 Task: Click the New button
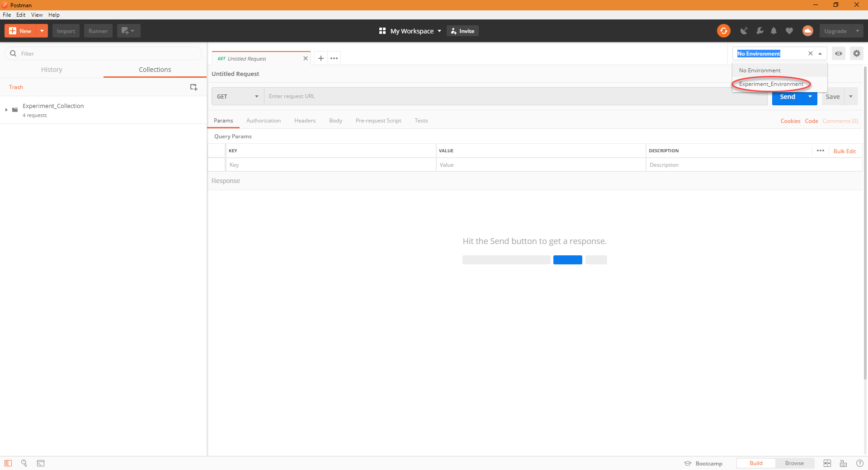click(21, 31)
